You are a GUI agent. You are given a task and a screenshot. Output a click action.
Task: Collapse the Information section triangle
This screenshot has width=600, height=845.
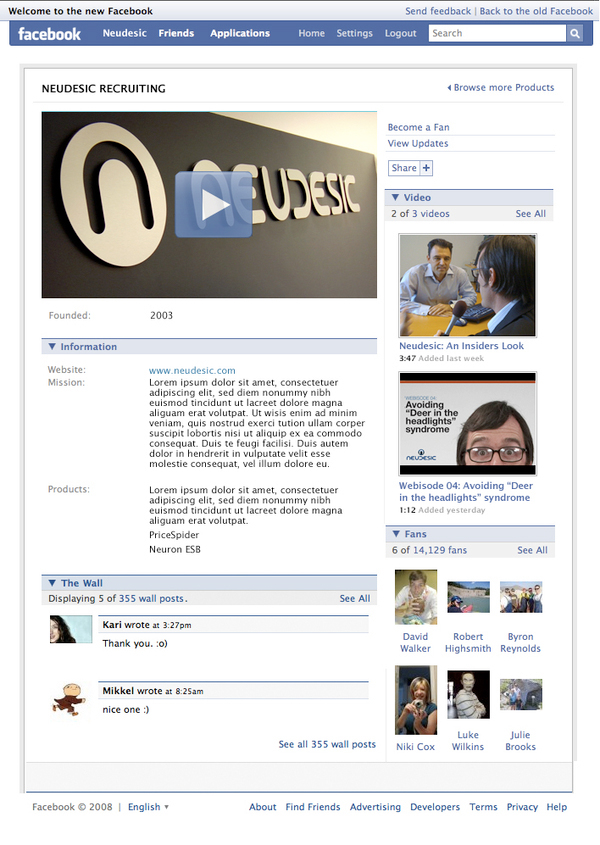coord(52,347)
